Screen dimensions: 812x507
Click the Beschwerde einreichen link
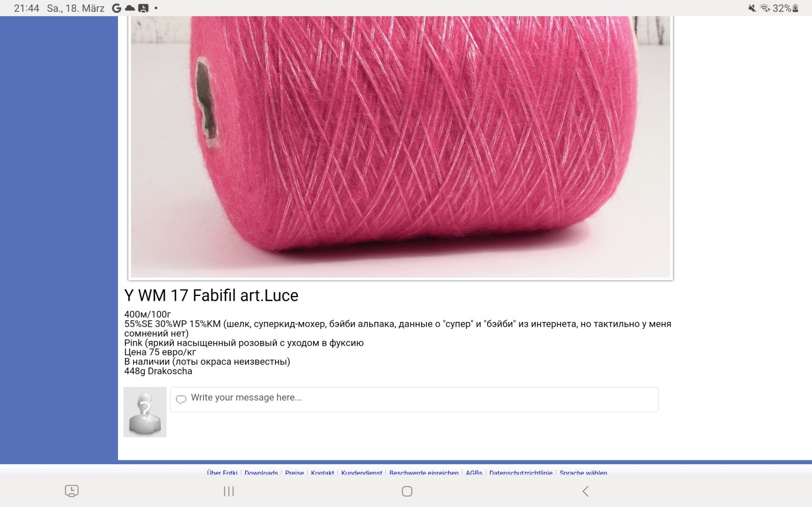tap(424, 473)
